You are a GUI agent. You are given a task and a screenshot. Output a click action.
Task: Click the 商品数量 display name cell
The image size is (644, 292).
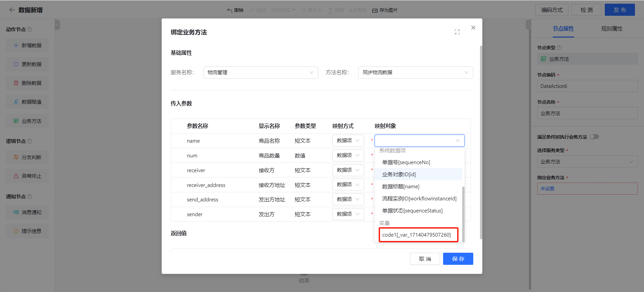click(x=269, y=156)
